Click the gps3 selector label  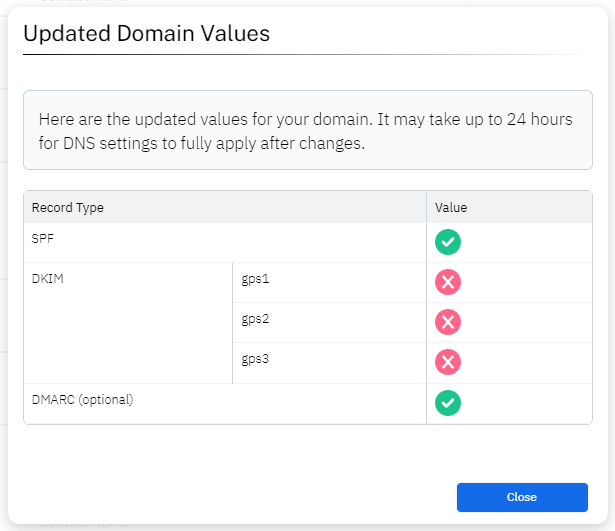point(255,359)
